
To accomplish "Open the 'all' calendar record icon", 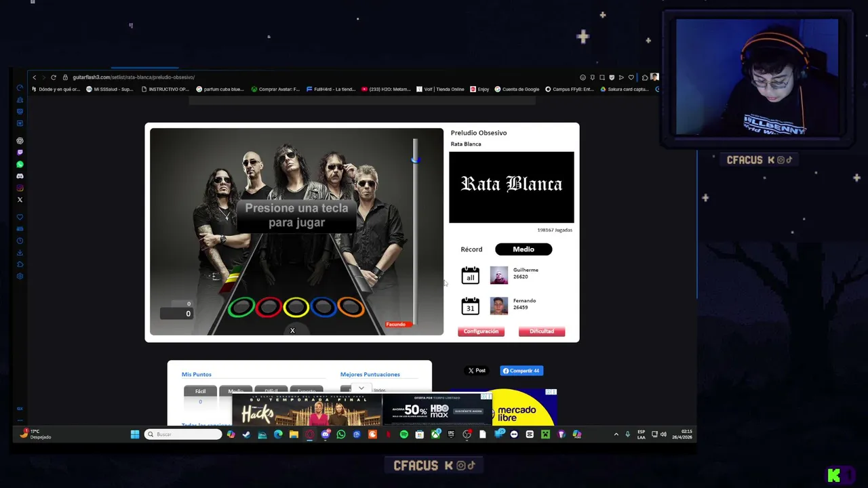I will coord(470,274).
